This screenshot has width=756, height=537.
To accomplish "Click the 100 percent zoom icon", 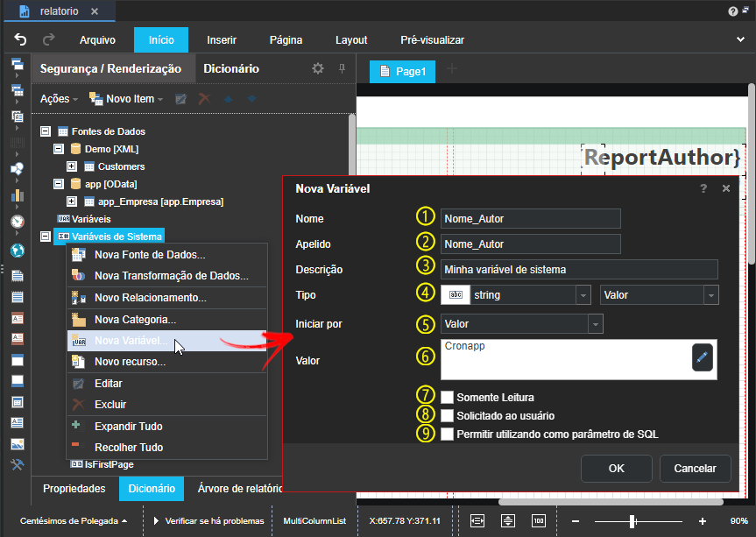I will [539, 520].
